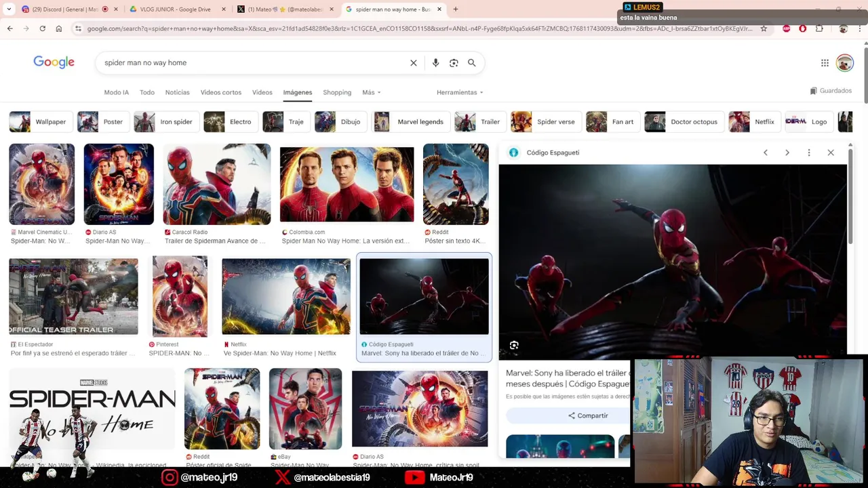Bookmark this page with star icon
This screenshot has height=488, width=868.
[x=764, y=28]
